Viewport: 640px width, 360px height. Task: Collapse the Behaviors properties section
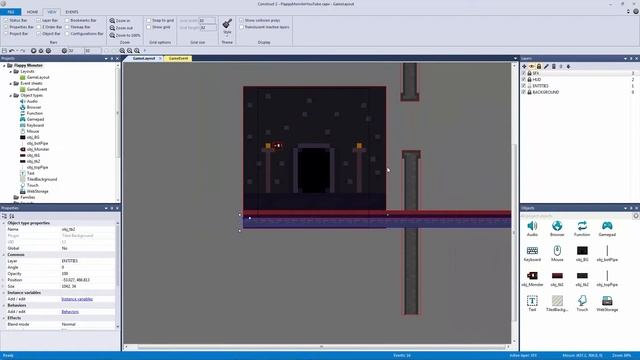point(4,305)
